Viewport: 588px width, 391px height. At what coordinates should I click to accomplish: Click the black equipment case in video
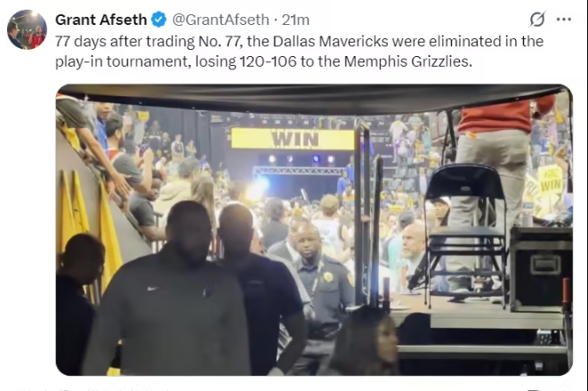click(540, 269)
